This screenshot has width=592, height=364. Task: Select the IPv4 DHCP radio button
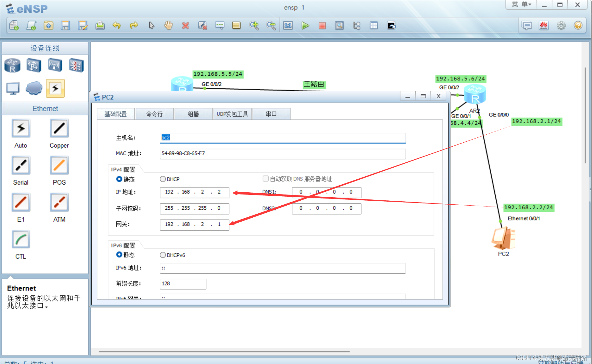point(163,179)
